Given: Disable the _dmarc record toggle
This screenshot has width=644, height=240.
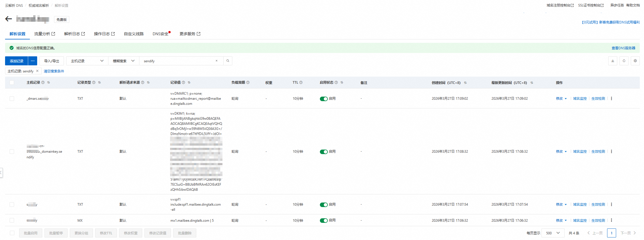Looking at the screenshot, I should [x=324, y=99].
